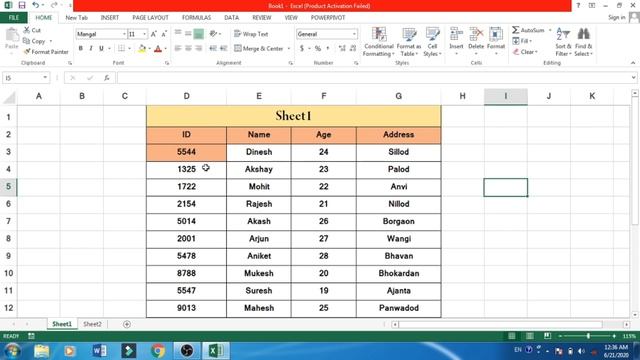
Task: Add a new sheet with plus button
Action: (127, 324)
